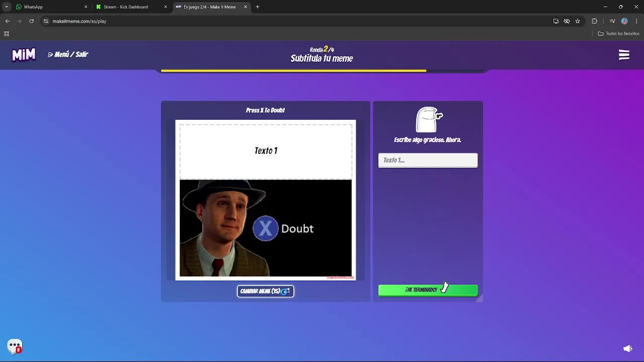Close the Make it Meme tab
644x362 pixels.
(x=246, y=7)
